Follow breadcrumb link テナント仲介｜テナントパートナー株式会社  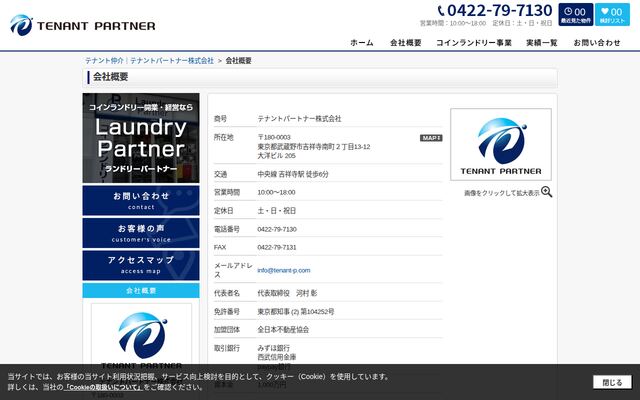coord(149,60)
